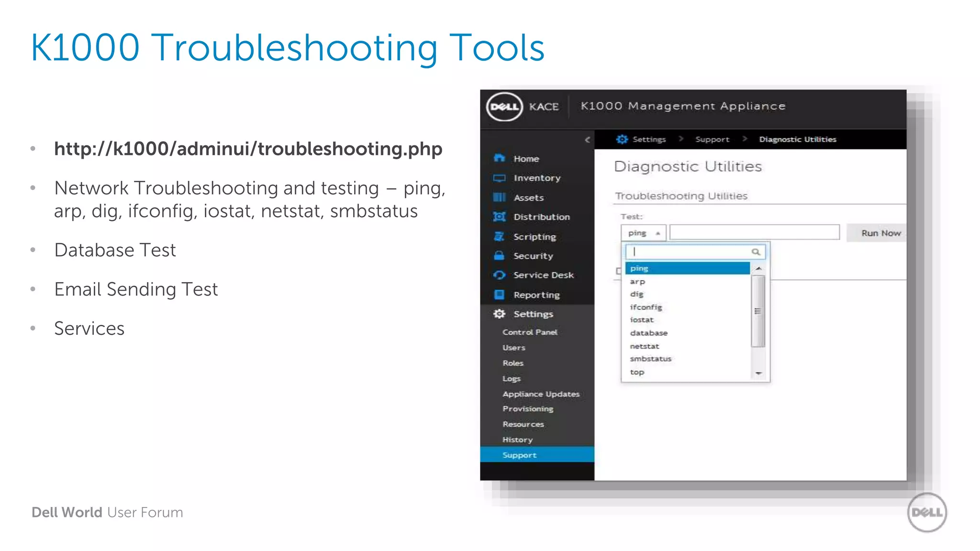This screenshot has width=980, height=551.
Task: Click the Settings breadcrumb link
Action: (x=649, y=139)
